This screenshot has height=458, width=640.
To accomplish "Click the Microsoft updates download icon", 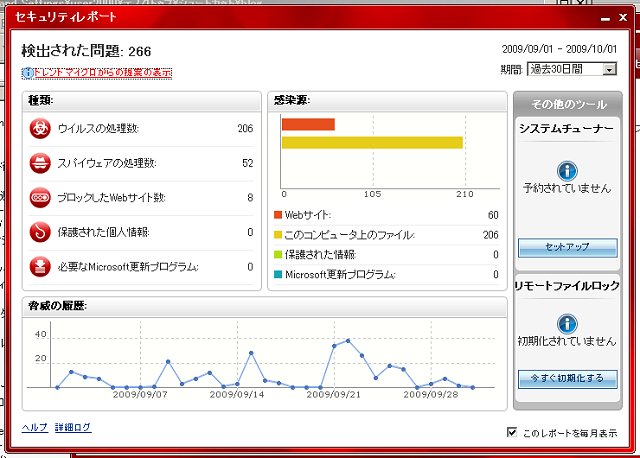I will tap(40, 267).
